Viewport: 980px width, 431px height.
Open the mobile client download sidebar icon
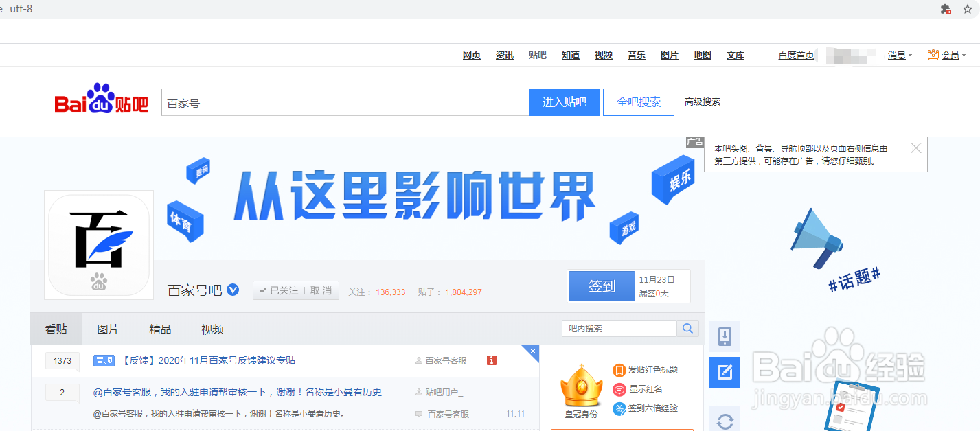(x=725, y=337)
